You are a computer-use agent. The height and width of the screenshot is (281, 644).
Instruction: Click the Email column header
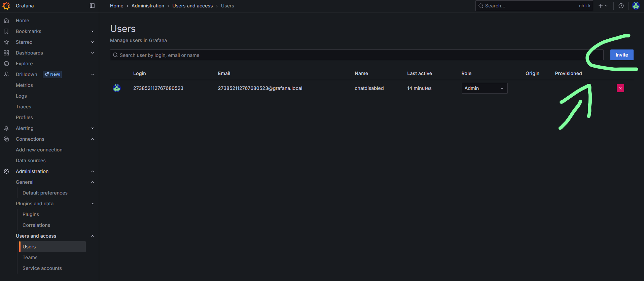pos(224,73)
